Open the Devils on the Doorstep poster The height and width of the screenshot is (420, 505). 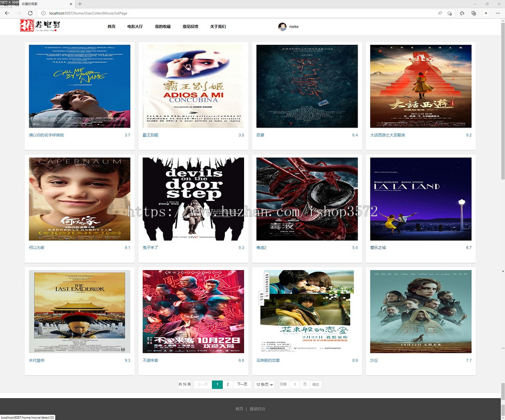pos(193,199)
